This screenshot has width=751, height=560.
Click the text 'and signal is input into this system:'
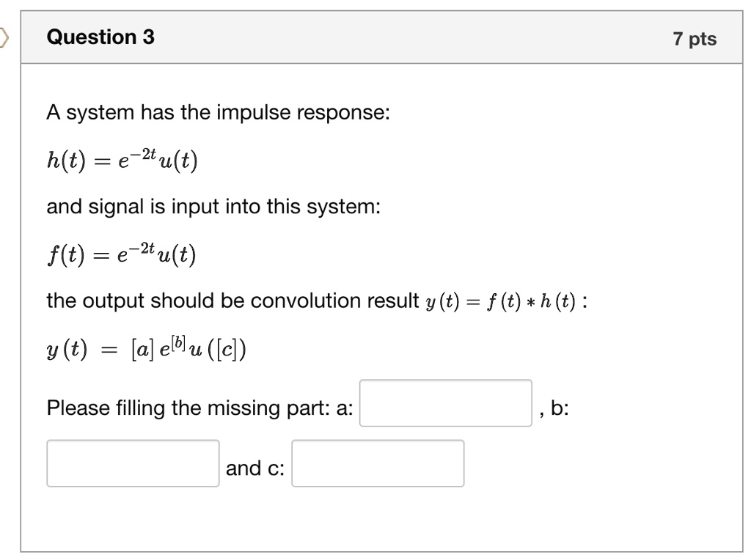coord(213,207)
